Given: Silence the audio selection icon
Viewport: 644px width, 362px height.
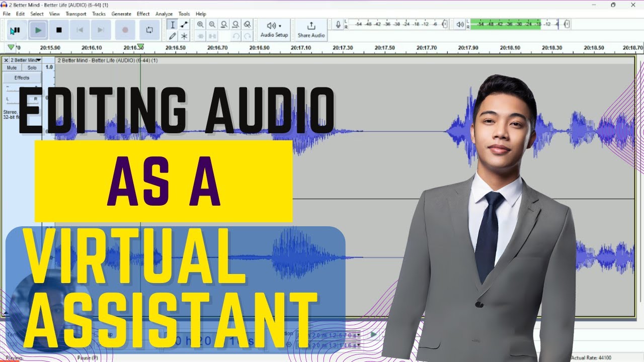Looking at the screenshot, I should coord(212,36).
